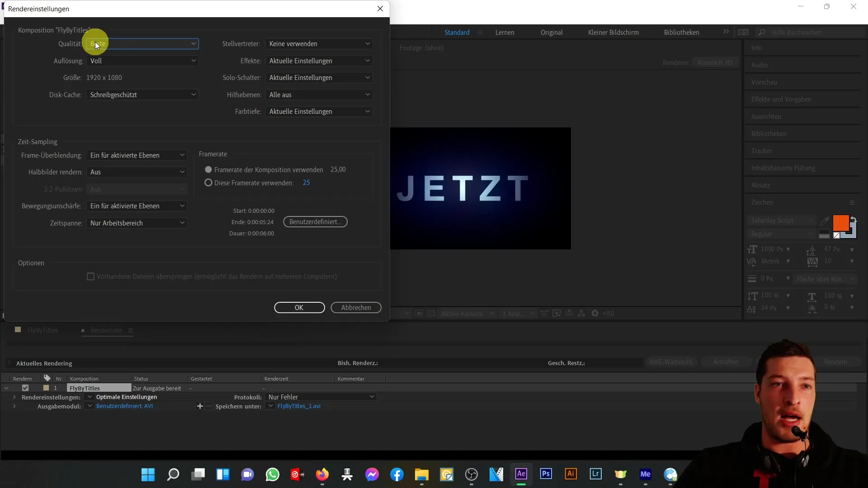The height and width of the screenshot is (488, 868).
Task: Open the Auflösung dropdown showing Voll
Action: tap(142, 61)
